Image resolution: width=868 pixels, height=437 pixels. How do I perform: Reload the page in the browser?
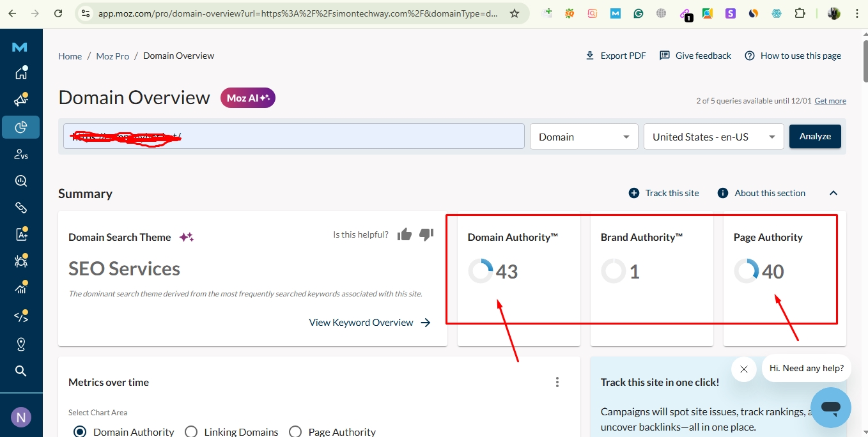click(58, 13)
